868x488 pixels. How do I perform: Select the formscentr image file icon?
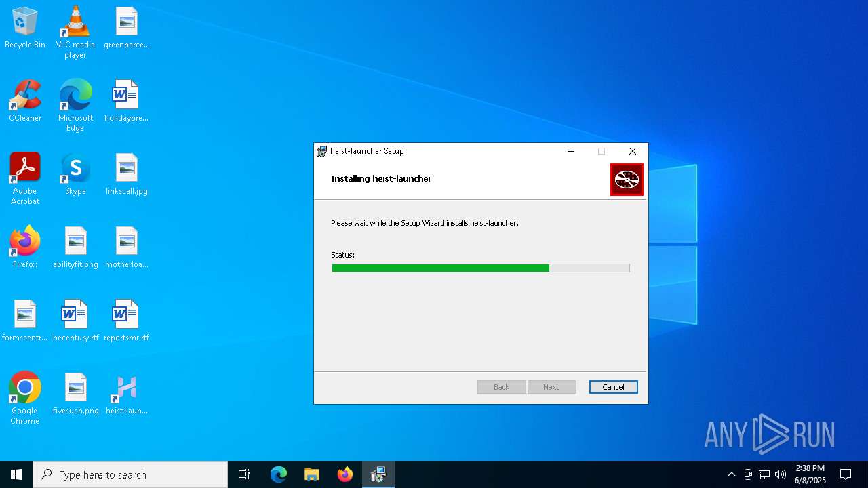coord(25,321)
